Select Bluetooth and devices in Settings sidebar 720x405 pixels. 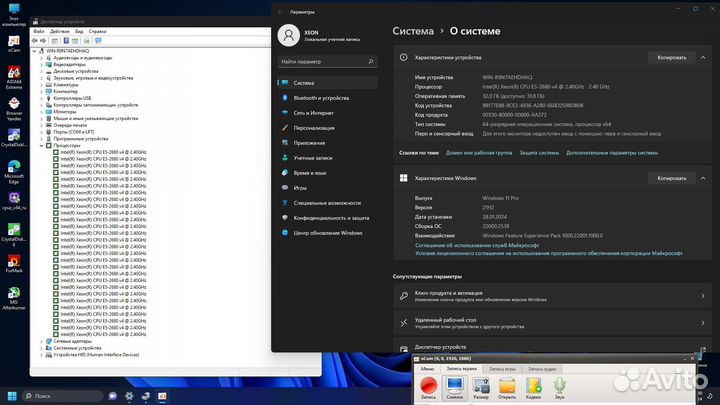click(321, 98)
